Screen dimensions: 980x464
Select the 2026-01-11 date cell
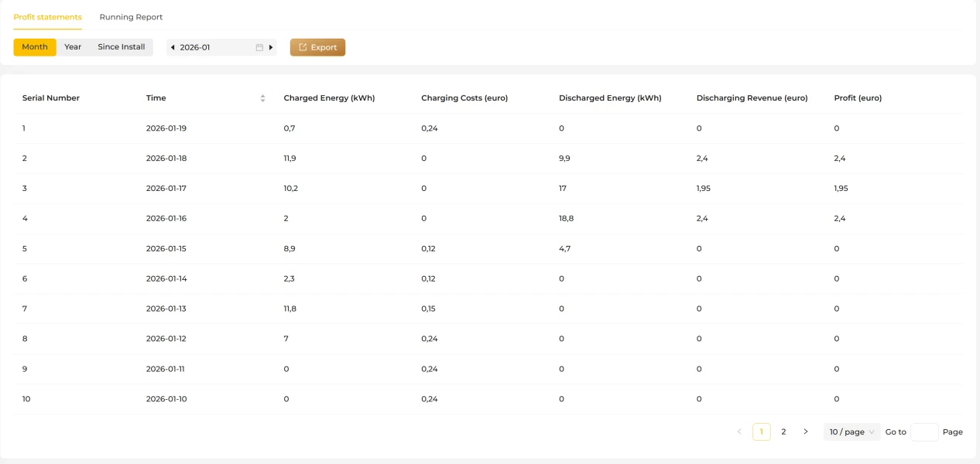166,369
